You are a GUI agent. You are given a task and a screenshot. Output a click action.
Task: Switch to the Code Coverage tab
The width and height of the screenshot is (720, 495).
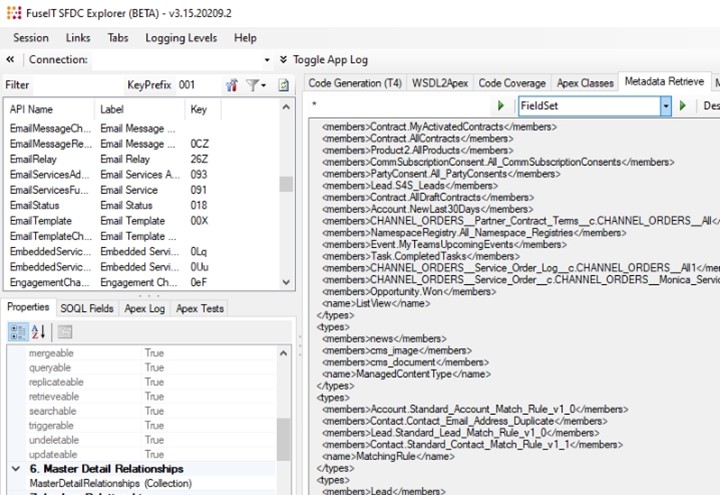tap(512, 83)
